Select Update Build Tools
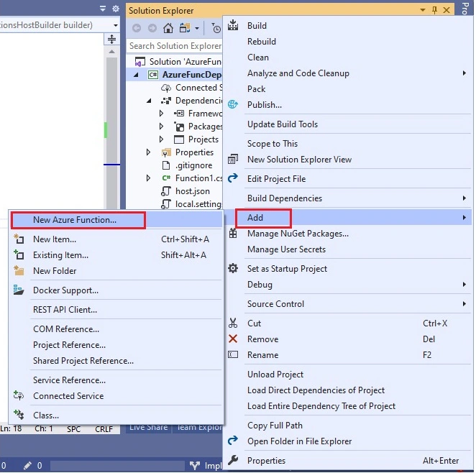The image size is (476, 473). (x=283, y=124)
